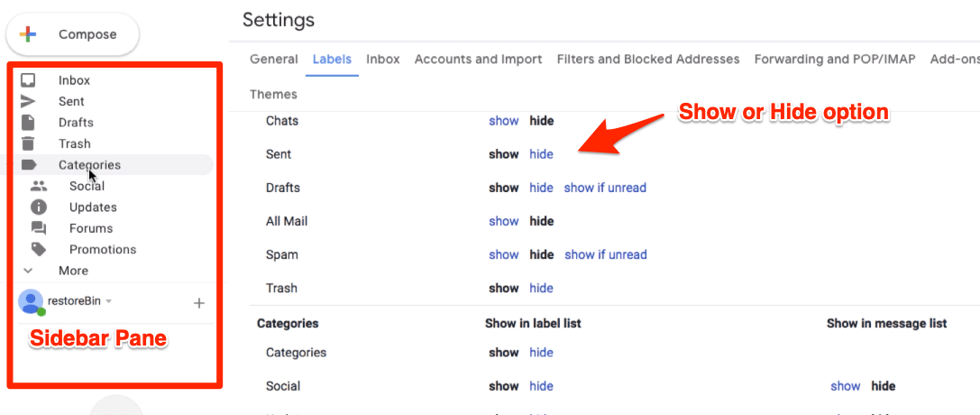Open the Social category in sidebar
This screenshot has width=980, height=415.
click(x=87, y=186)
